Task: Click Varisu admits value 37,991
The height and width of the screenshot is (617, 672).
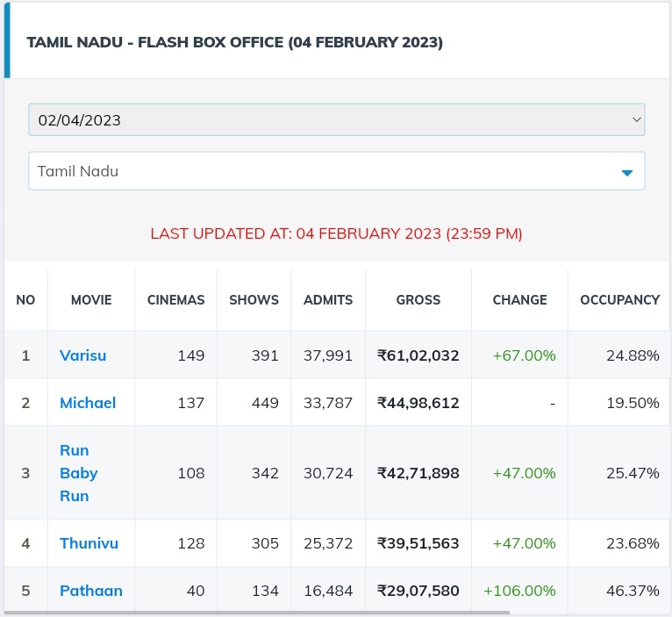Action: pos(328,355)
